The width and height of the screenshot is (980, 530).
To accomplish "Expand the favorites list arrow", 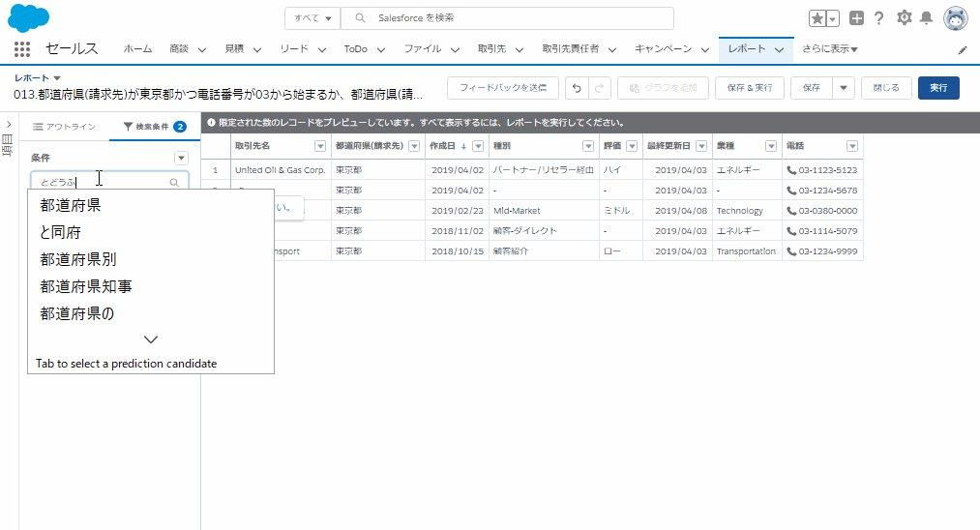I will pos(833,18).
